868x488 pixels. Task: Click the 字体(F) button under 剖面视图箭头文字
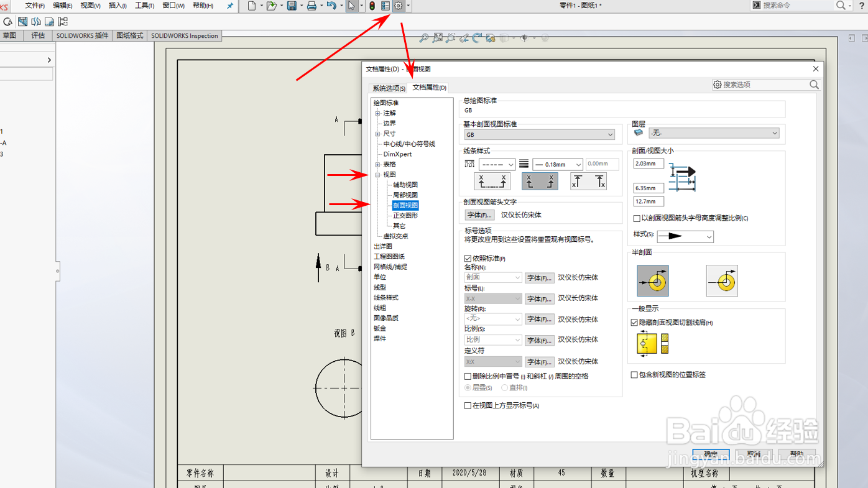(x=479, y=214)
